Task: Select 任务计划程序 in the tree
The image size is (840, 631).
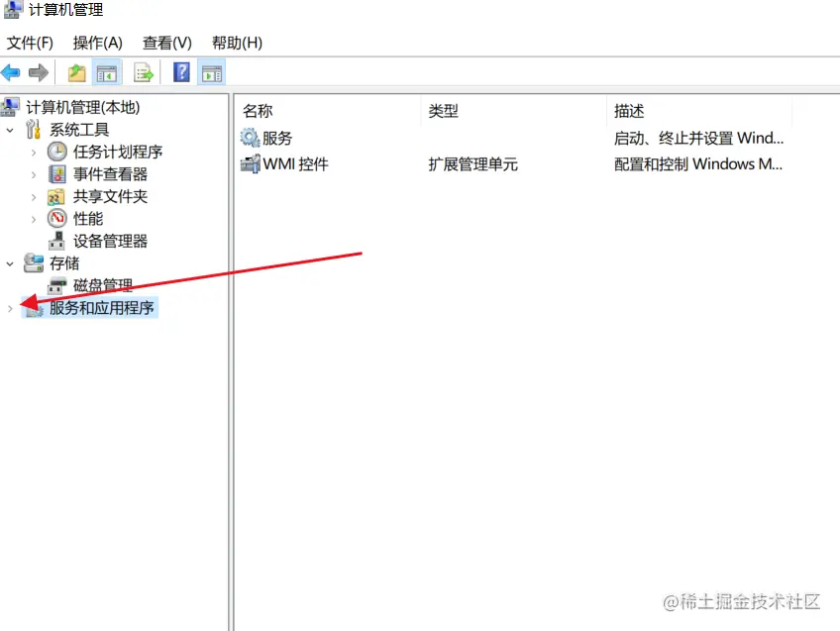Action: tap(118, 152)
